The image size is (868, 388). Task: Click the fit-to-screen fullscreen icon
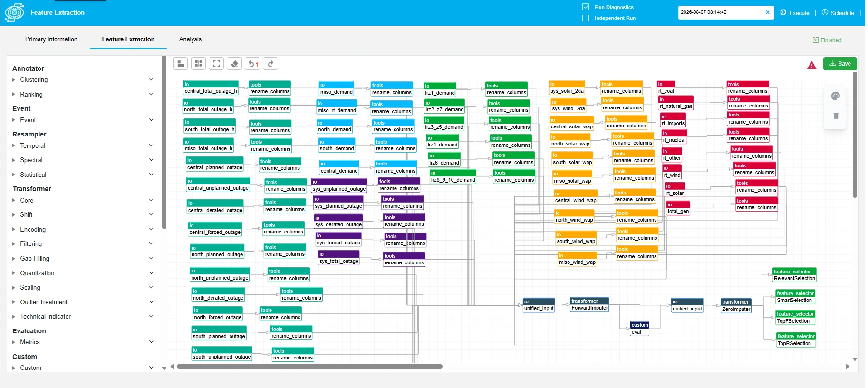coord(217,64)
